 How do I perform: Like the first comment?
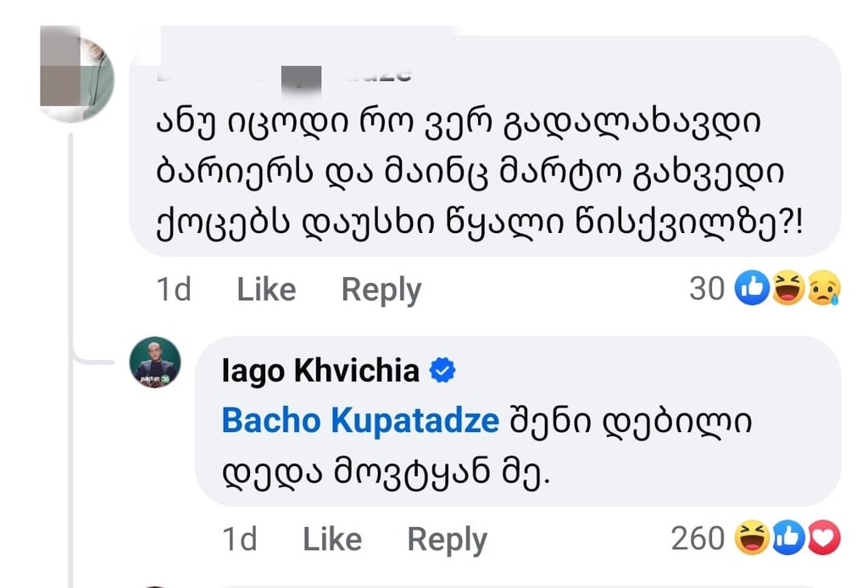click(266, 290)
